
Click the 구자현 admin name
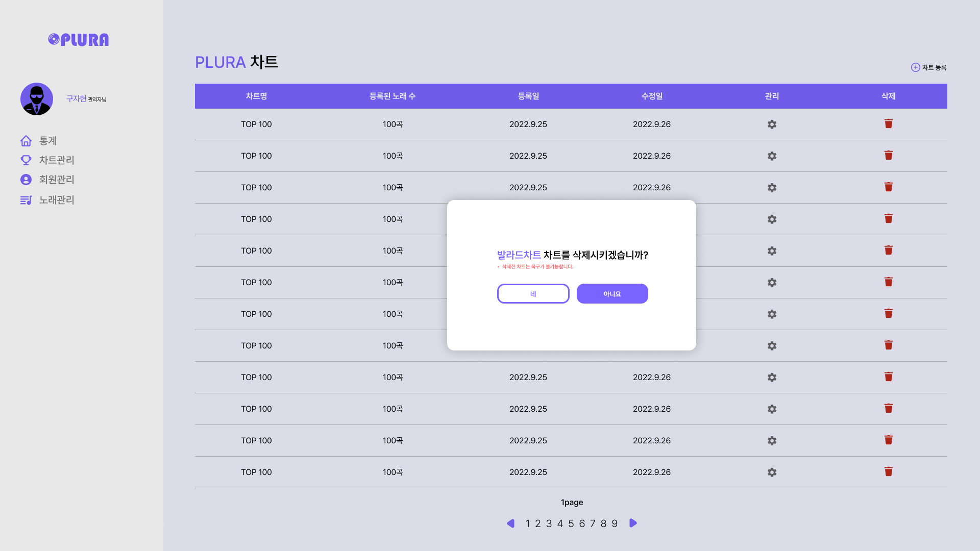click(76, 99)
